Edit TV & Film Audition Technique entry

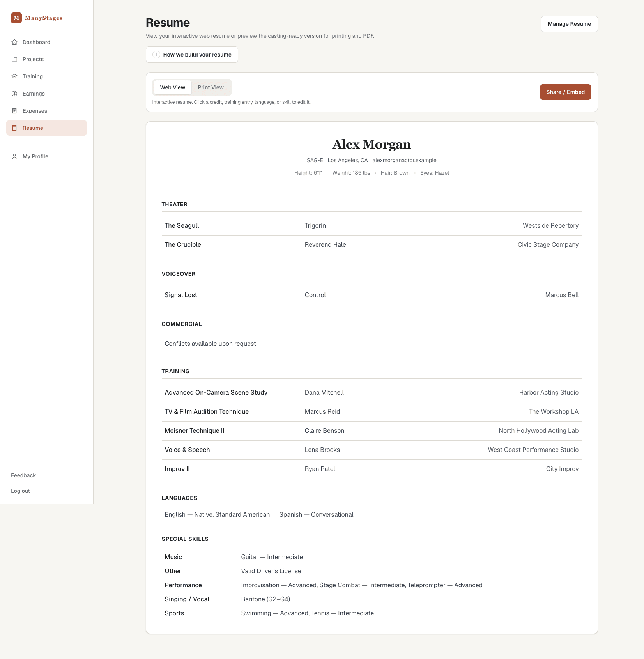pyautogui.click(x=372, y=412)
